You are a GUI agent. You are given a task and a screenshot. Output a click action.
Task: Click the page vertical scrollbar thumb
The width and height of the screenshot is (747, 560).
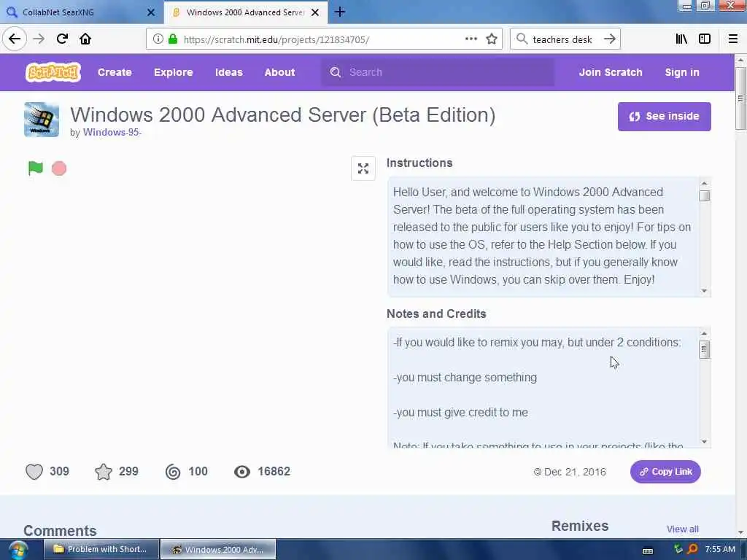740,98
